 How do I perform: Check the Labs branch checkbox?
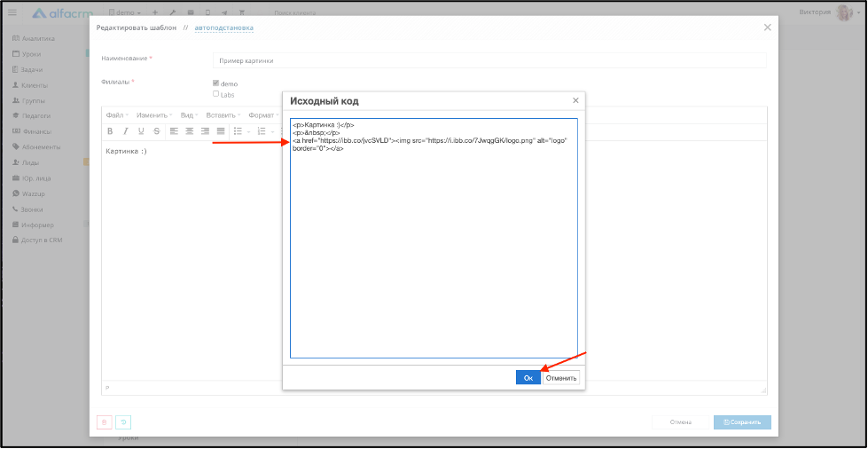[x=216, y=94]
